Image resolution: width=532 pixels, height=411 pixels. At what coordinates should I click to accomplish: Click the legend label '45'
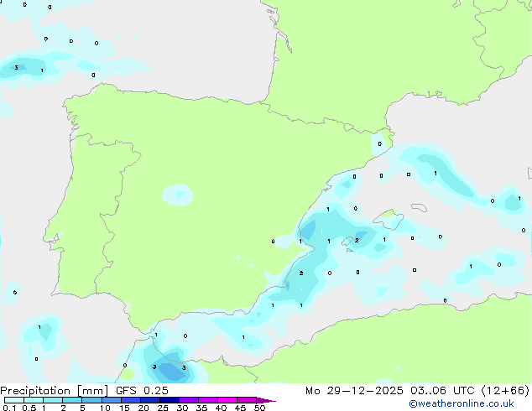[241, 408]
